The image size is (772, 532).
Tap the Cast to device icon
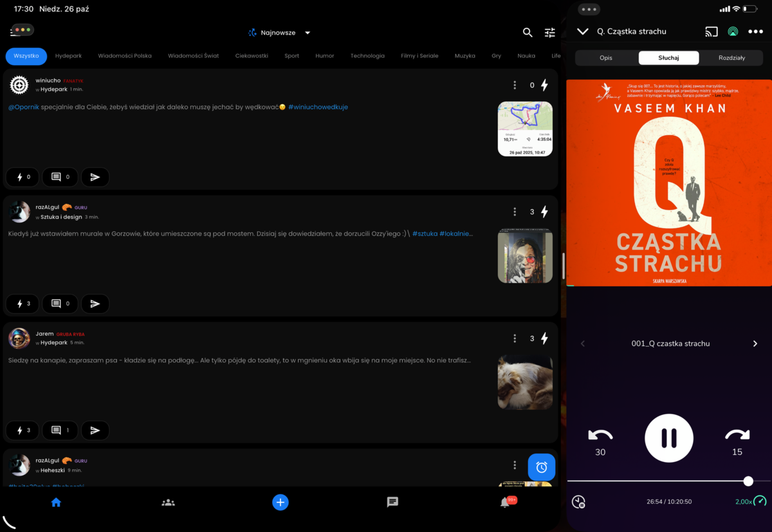712,32
